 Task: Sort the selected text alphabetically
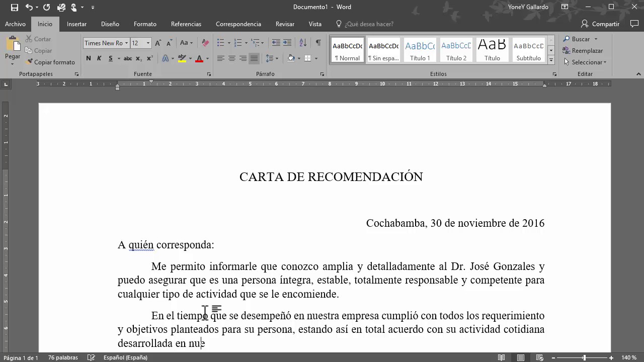303,43
